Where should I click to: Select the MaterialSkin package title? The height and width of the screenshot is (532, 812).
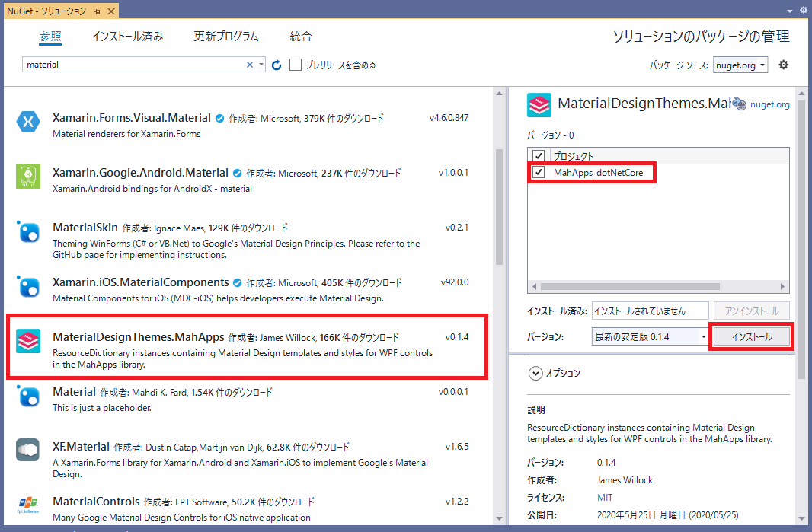(x=85, y=228)
